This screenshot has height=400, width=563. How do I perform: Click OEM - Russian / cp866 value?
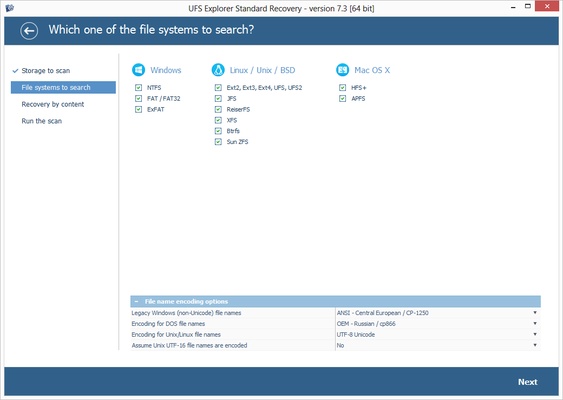tap(366, 324)
